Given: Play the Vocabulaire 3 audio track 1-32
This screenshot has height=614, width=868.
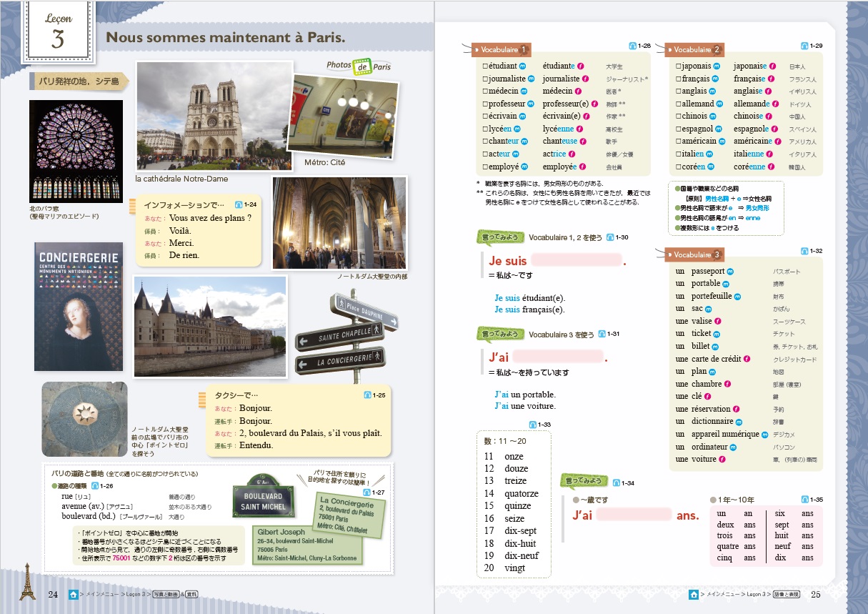Looking at the screenshot, I should pyautogui.click(x=804, y=251).
